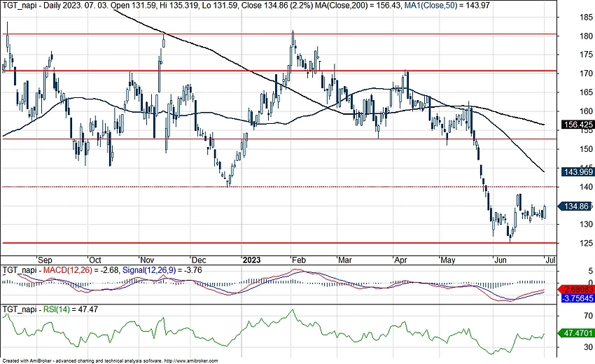
Task: Click the 'Close 134.86 (2.2%)' header value
Action: pos(277,6)
